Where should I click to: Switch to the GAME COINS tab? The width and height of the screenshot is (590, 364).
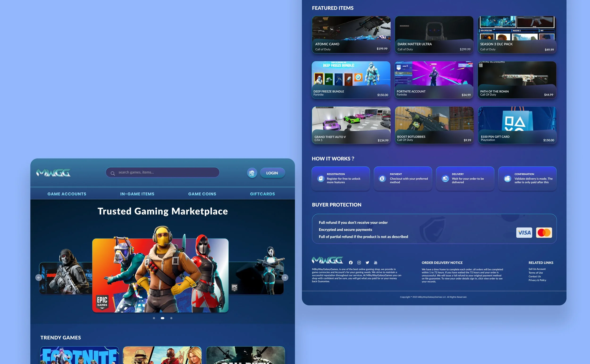(202, 194)
